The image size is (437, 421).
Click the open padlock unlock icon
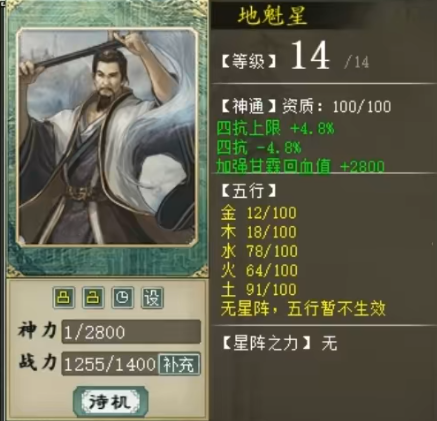93,297
